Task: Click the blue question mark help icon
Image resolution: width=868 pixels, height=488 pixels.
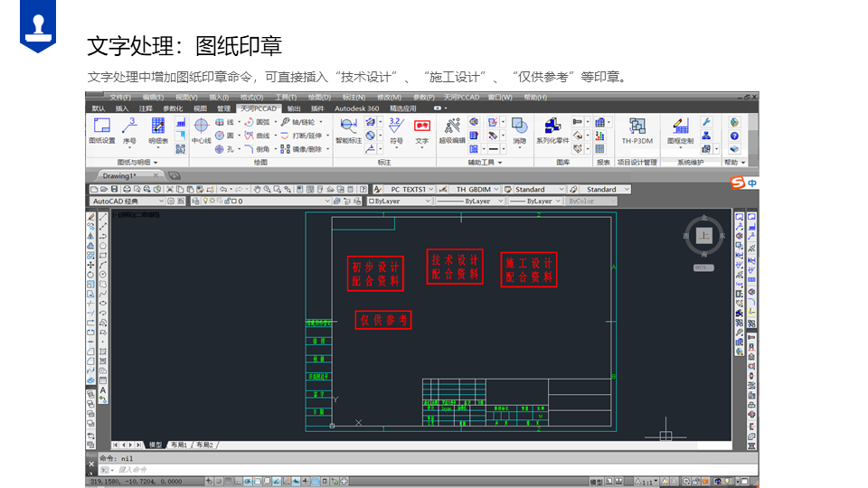Action: pos(734,136)
